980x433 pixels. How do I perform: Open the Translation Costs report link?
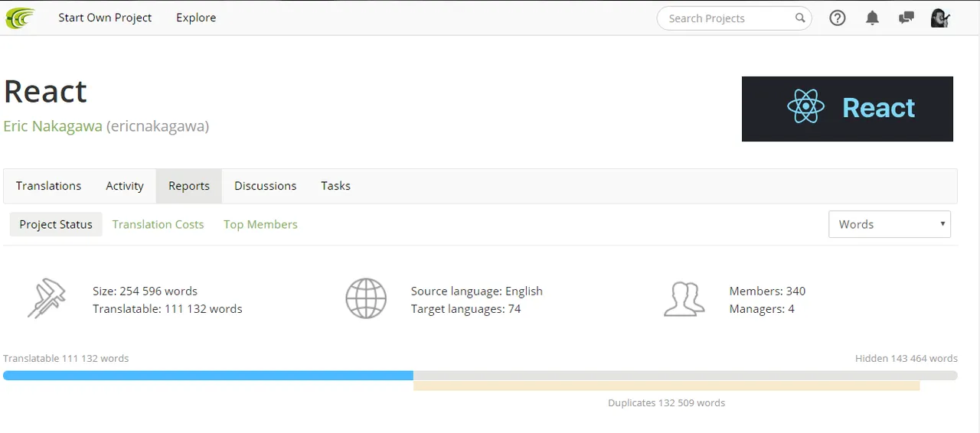click(158, 224)
